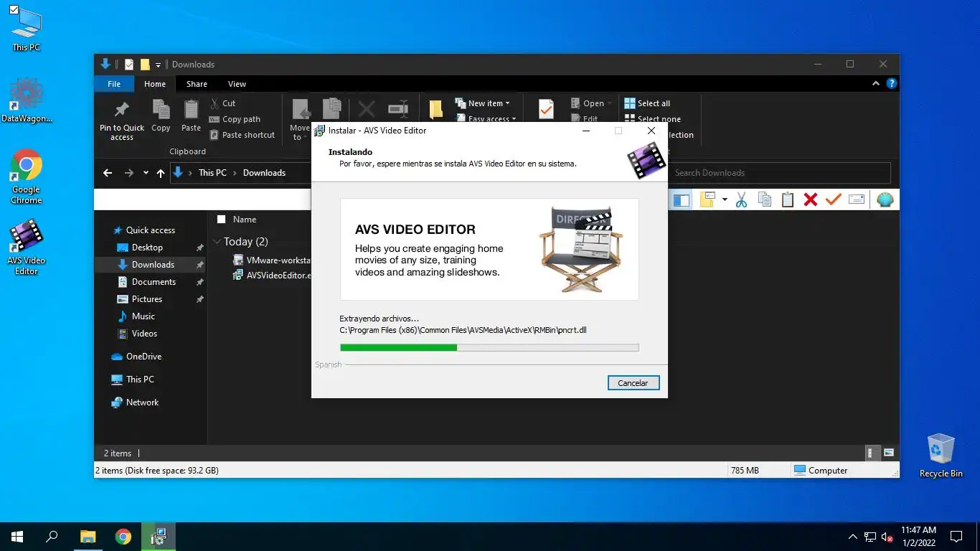This screenshot has width=980, height=551.
Task: Click the red X delete icon in toolbar
Action: pos(811,200)
